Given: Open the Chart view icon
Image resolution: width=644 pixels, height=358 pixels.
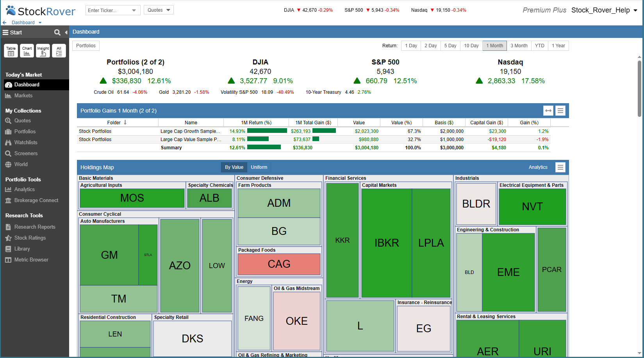Looking at the screenshot, I should coord(27,51).
